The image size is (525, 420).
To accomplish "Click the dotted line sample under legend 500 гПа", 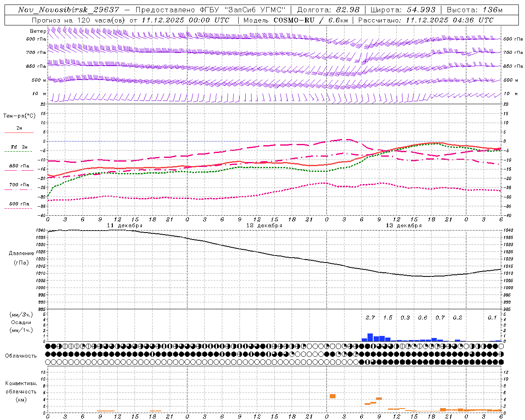I will [x=19, y=209].
